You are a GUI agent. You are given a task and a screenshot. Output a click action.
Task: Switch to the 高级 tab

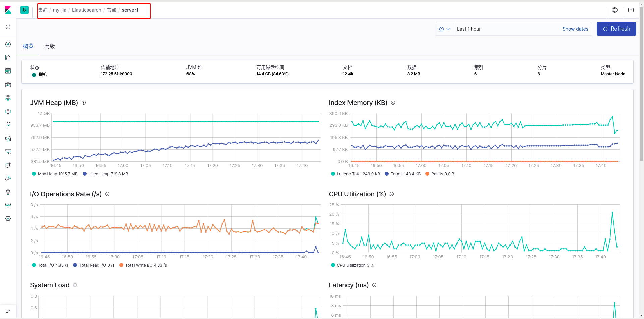[x=50, y=46]
